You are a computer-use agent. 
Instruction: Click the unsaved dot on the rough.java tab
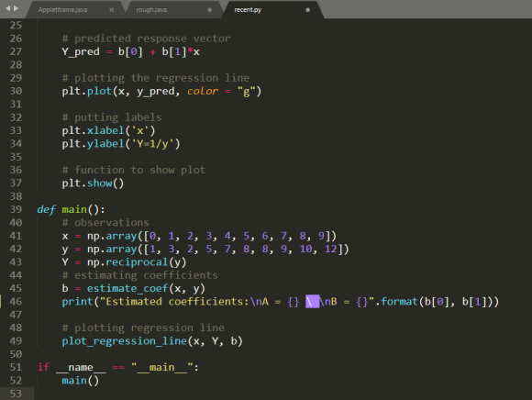[x=210, y=10]
